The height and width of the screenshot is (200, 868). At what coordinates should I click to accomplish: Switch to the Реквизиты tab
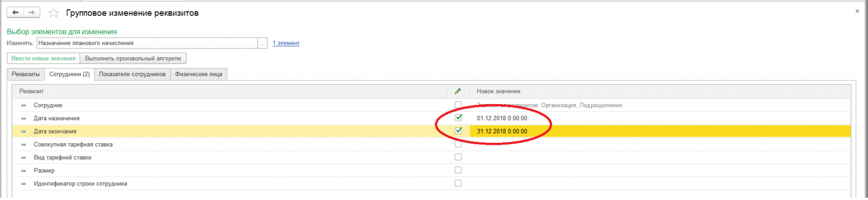click(x=26, y=74)
